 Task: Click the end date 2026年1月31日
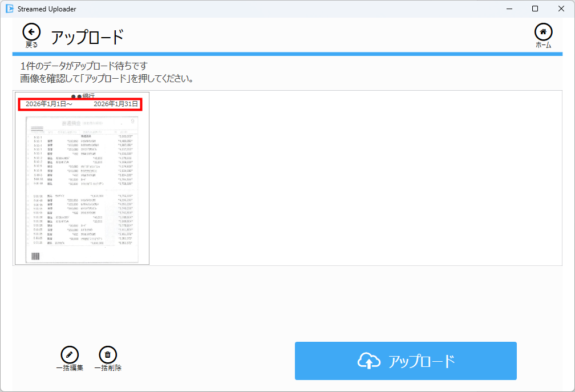click(x=116, y=104)
